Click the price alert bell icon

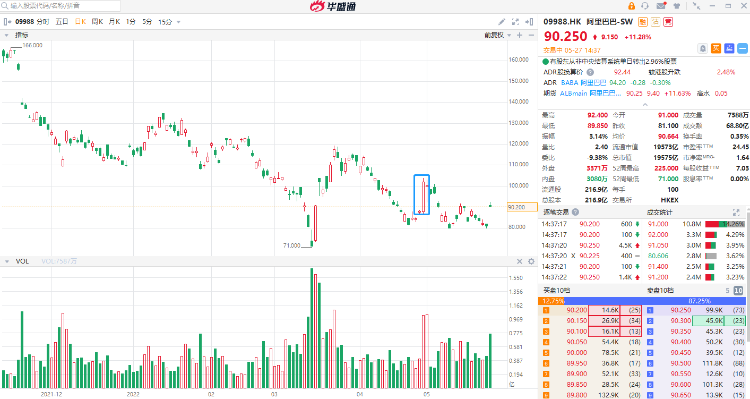click(x=703, y=48)
